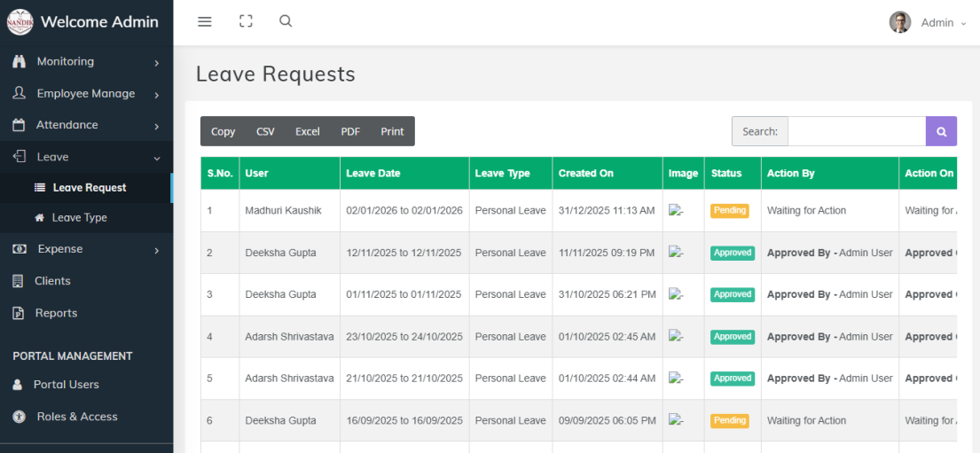Open the image thumbnail in row 4

coord(677,336)
